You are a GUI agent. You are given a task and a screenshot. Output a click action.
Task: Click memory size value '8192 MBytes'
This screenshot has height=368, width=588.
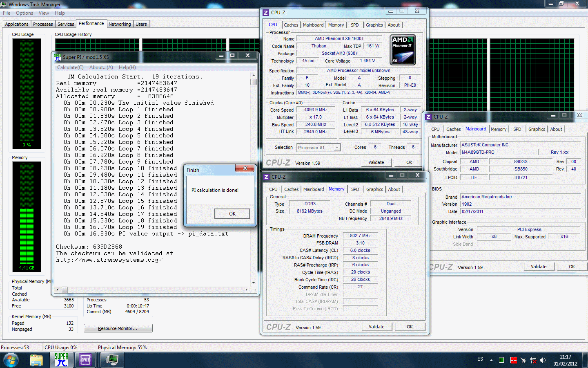coord(310,211)
